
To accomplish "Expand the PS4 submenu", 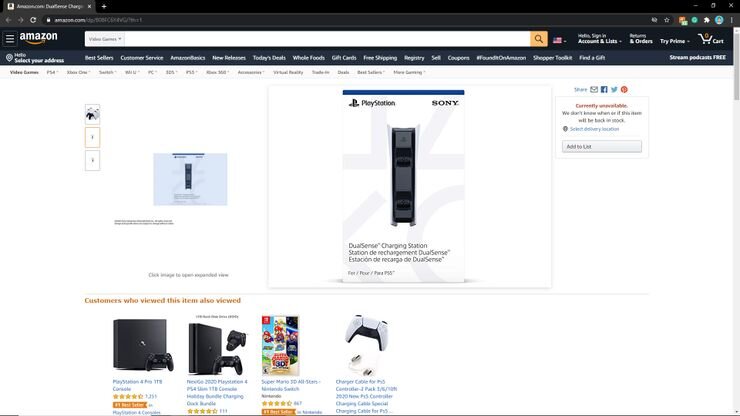I will 52,72.
